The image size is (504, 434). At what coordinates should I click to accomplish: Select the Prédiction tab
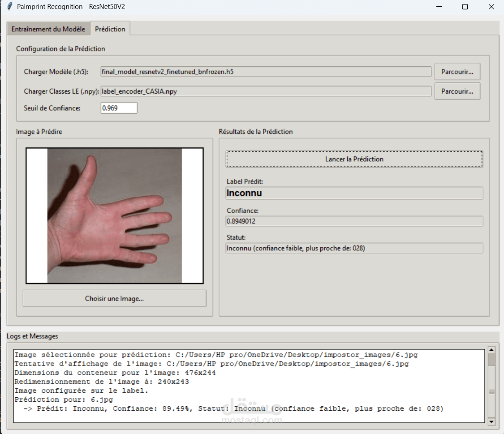click(110, 29)
